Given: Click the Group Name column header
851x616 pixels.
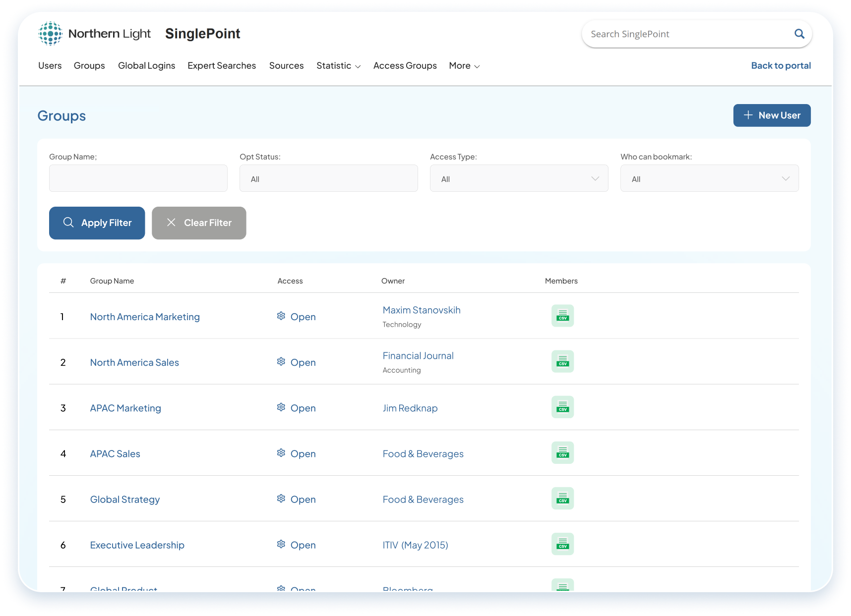Looking at the screenshot, I should pyautogui.click(x=112, y=280).
